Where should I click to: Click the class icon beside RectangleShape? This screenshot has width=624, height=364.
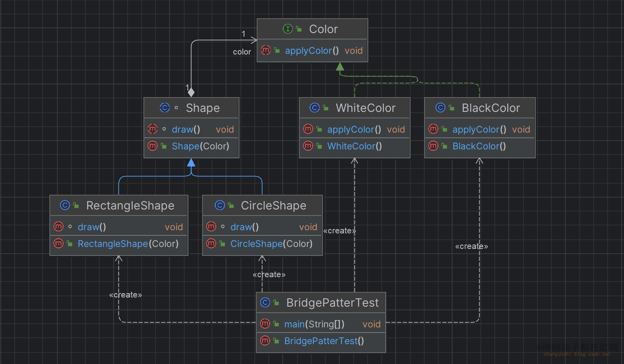point(65,205)
